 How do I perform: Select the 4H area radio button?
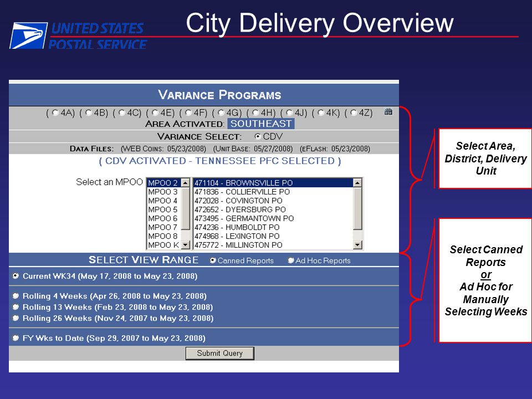(255, 112)
